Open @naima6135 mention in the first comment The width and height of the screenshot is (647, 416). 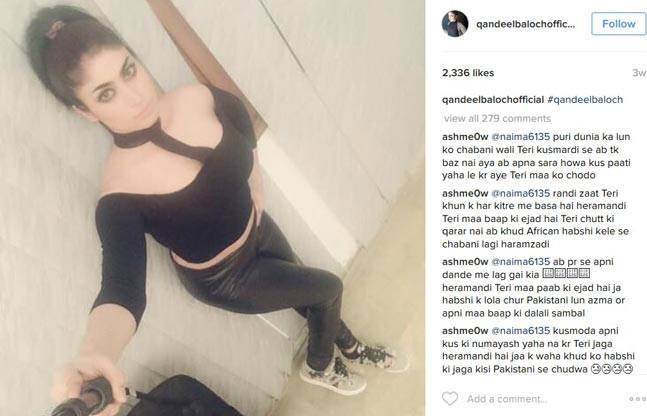(x=521, y=137)
